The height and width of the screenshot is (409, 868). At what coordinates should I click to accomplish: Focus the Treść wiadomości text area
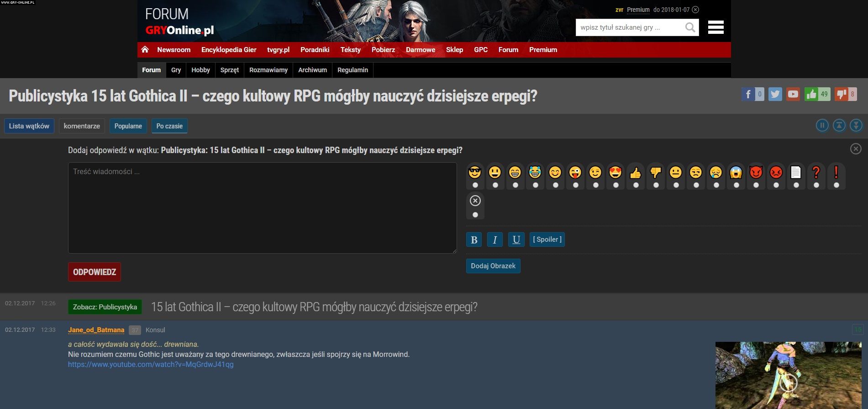point(263,208)
